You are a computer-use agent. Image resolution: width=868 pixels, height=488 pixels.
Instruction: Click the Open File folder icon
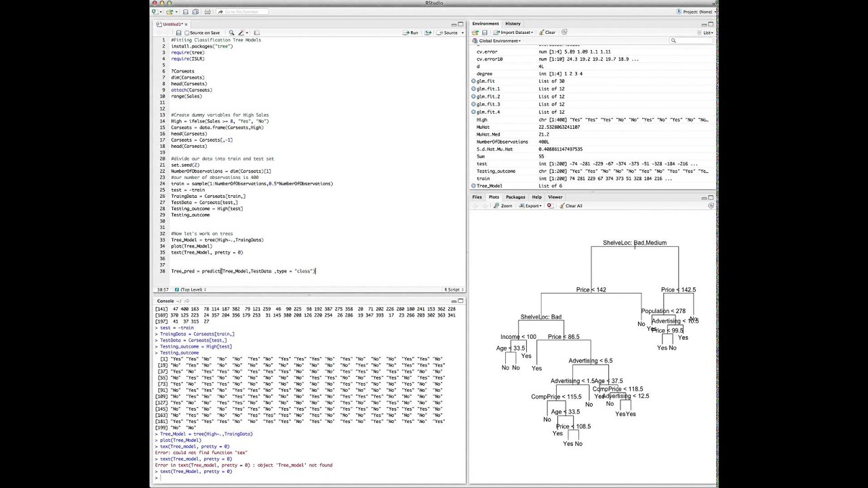(169, 12)
